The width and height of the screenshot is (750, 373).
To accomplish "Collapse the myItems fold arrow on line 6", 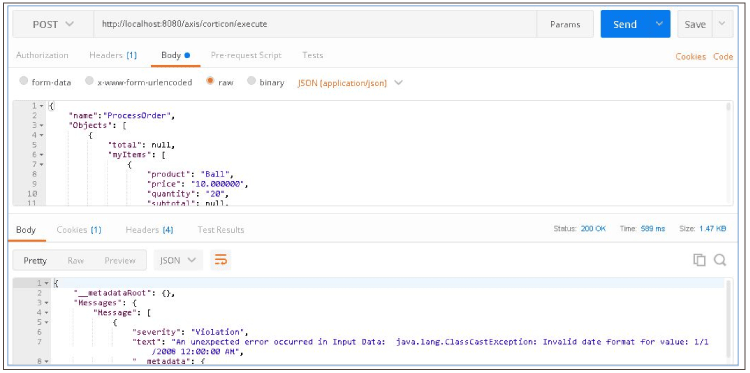I will pyautogui.click(x=42, y=154).
